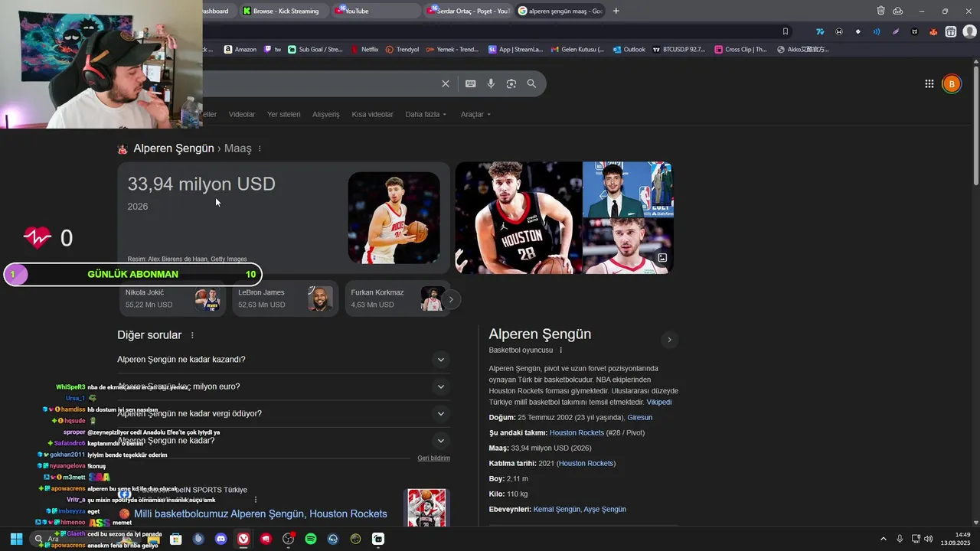Start voice search with the microphone icon
Screen dimensions: 980x551
coord(491,83)
